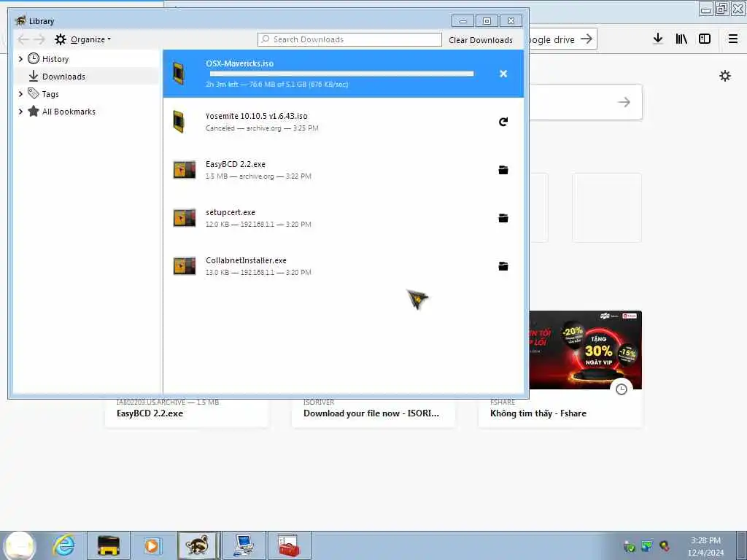Open the browser hamburger menu

732,39
